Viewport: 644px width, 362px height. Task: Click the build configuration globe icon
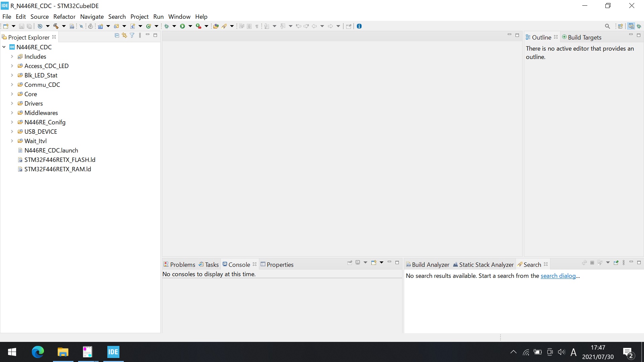pos(40,26)
